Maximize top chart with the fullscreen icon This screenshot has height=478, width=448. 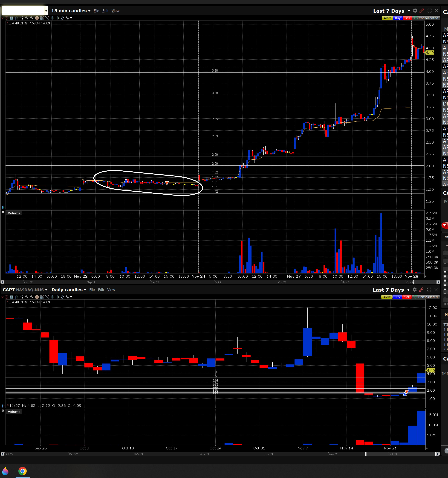pos(429,11)
